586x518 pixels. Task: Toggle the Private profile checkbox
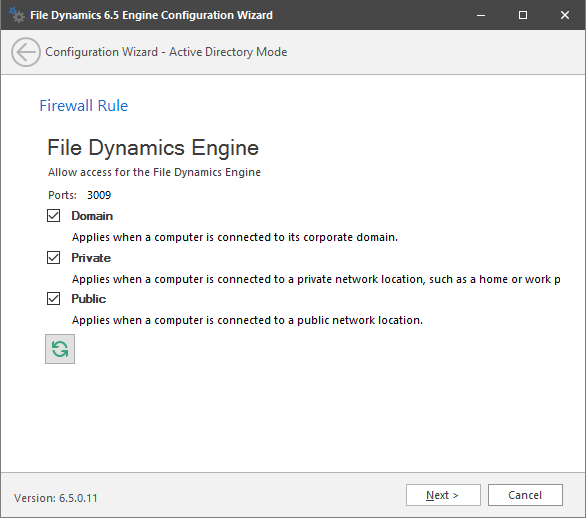[x=53, y=258]
